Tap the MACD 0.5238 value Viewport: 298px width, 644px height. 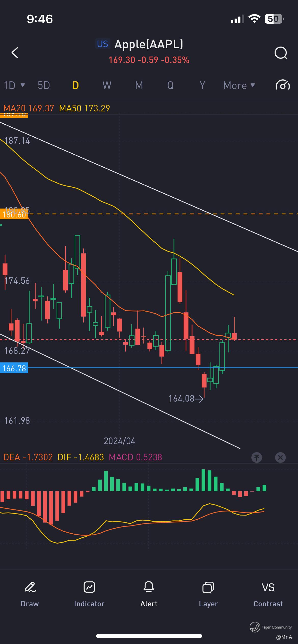[x=135, y=457]
